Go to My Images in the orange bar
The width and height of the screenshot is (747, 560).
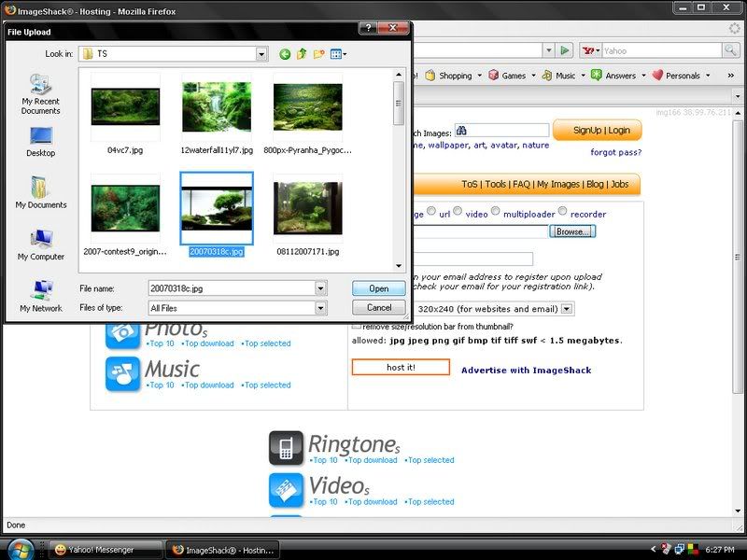point(558,184)
